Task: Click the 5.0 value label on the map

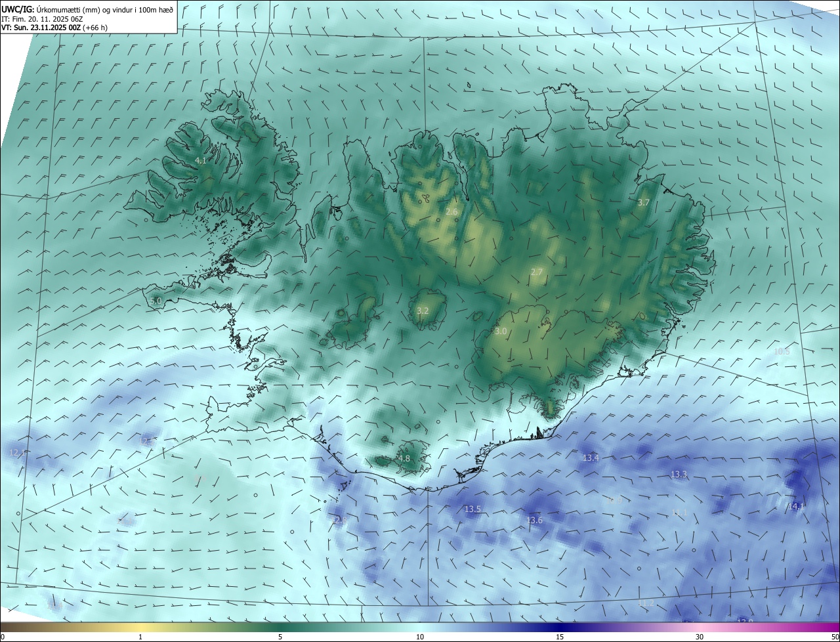Action: (x=156, y=301)
